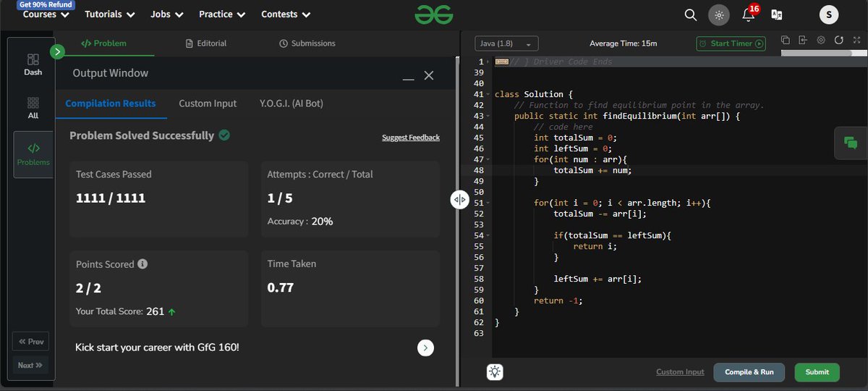The image size is (868, 391).
Task: Click the GeeksforGeeks logo
Action: click(x=434, y=14)
